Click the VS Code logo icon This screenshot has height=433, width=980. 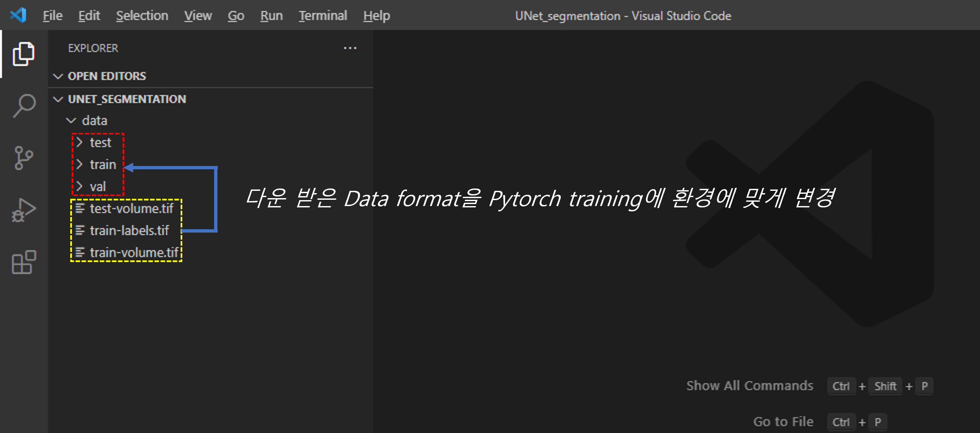pyautogui.click(x=18, y=15)
